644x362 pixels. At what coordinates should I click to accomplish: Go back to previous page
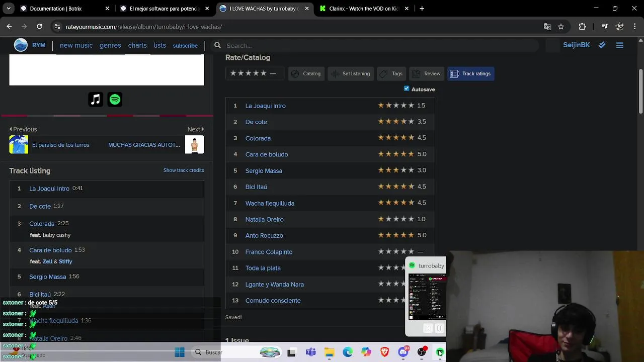tap(10, 27)
